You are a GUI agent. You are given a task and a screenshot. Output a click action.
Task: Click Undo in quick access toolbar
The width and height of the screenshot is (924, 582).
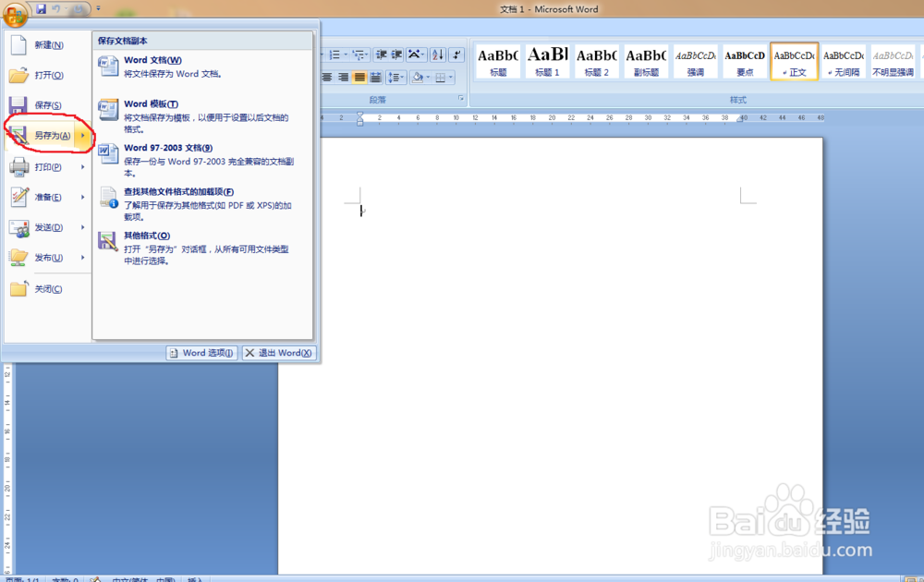pos(56,8)
